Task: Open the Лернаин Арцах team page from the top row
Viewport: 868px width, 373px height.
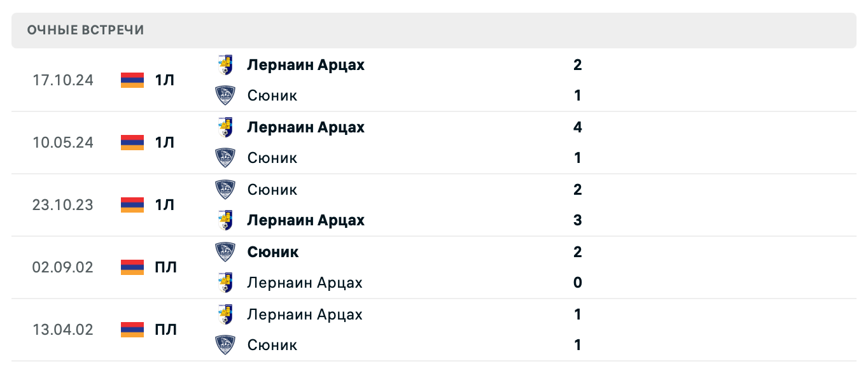Action: (x=305, y=64)
